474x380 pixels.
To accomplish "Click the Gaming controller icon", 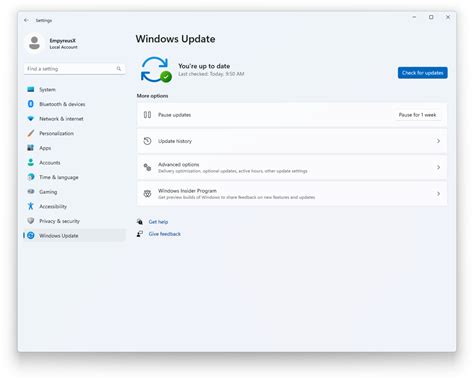I will [x=31, y=192].
